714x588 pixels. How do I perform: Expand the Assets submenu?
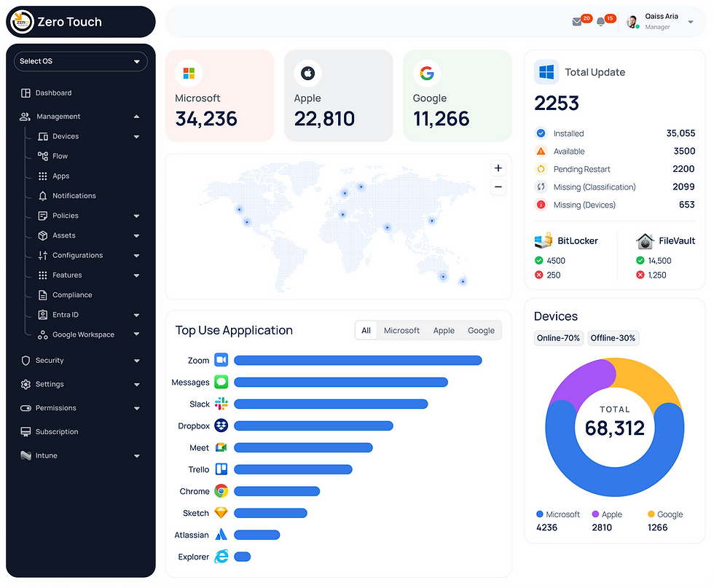click(x=136, y=236)
